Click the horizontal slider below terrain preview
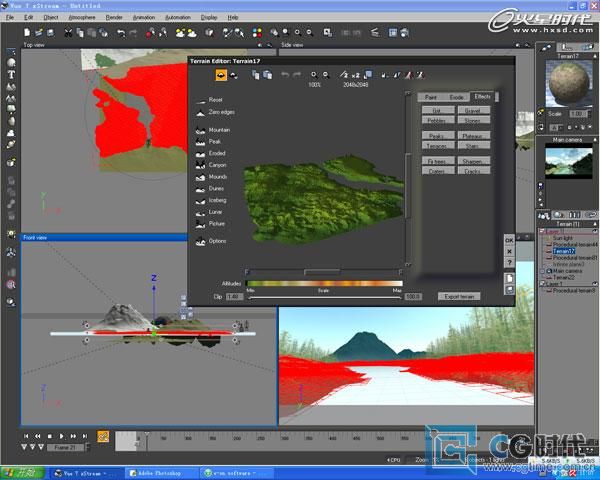The image size is (600, 480). 324,272
